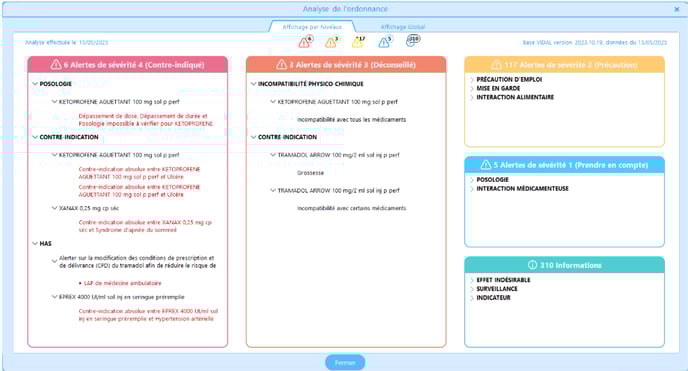Click '5 Alertes de sévérité 1 (Prendre en compte)' header

(564, 165)
